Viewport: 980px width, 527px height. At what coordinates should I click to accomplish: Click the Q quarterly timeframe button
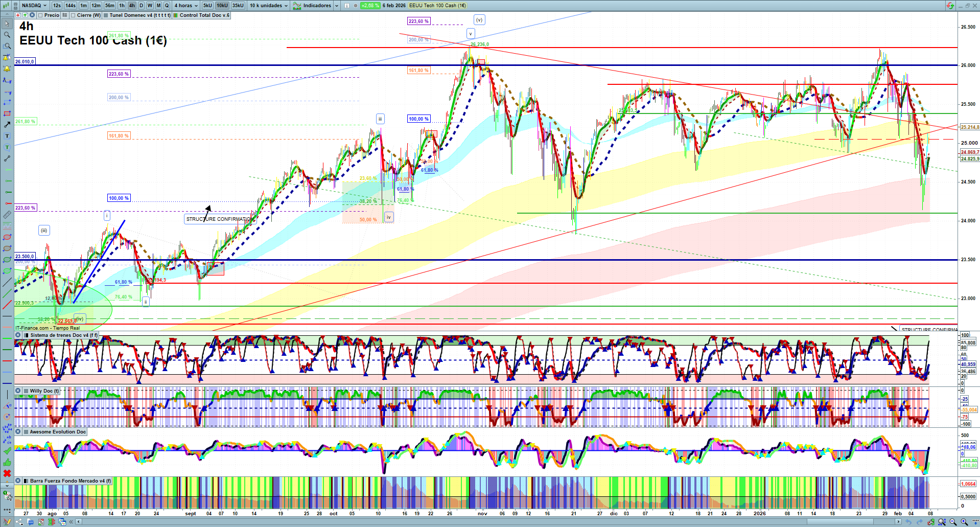(167, 6)
